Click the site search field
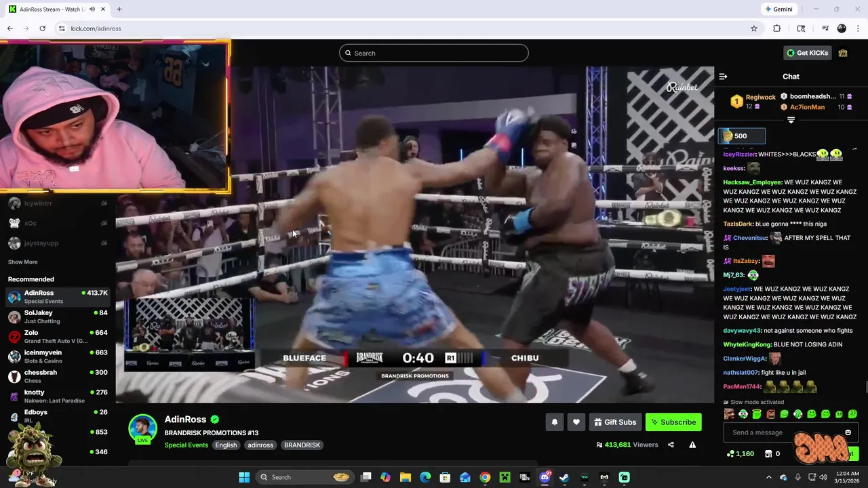Screen dimensions: 868x488 [434, 53]
